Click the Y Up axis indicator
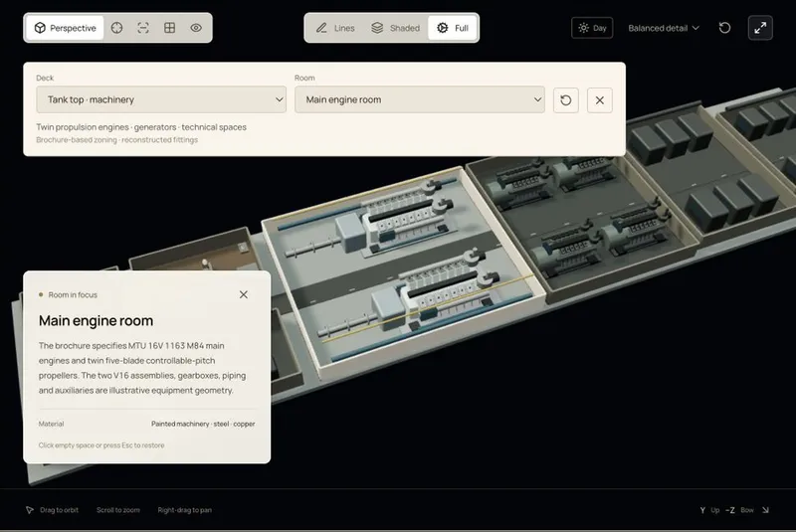The image size is (796, 532). point(709,510)
